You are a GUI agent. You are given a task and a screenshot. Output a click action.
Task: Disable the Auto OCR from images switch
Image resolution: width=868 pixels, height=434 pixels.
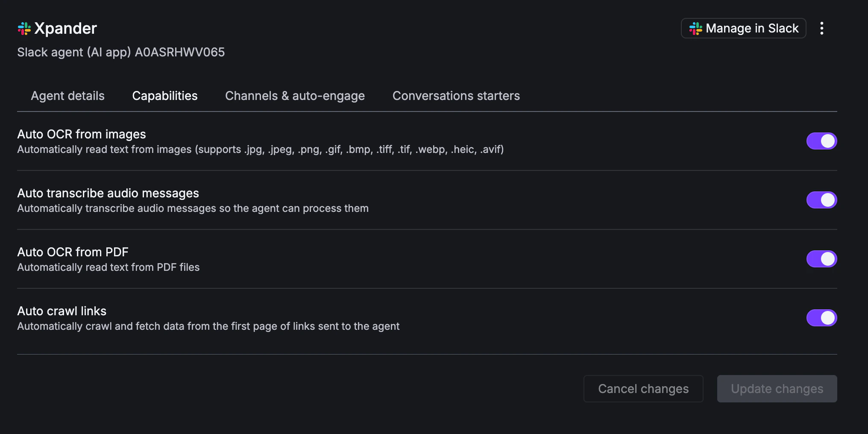(821, 141)
